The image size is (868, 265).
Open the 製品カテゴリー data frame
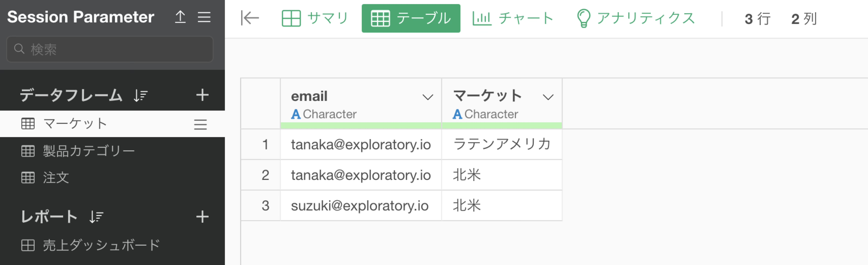(89, 151)
